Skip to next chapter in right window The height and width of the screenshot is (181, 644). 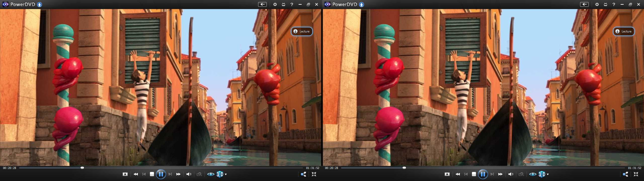point(492,174)
